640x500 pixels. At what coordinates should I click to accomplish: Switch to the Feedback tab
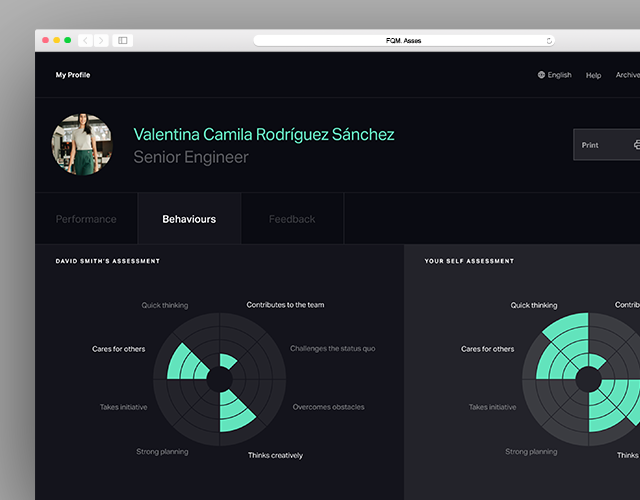[292, 219]
